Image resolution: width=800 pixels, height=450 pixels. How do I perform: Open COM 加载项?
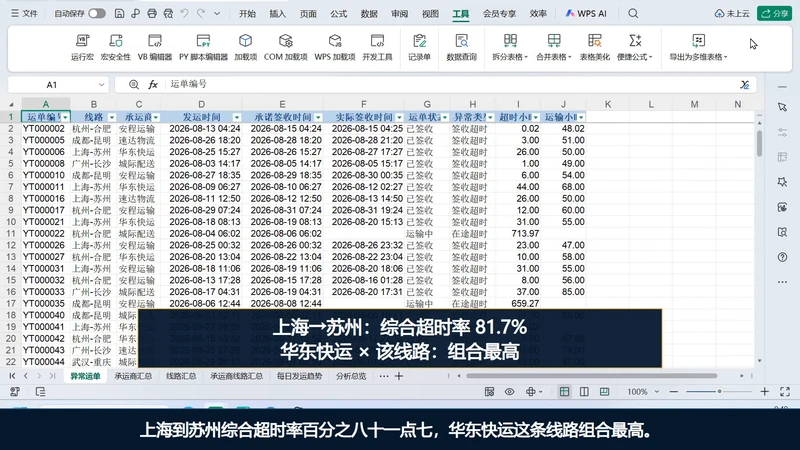point(286,47)
